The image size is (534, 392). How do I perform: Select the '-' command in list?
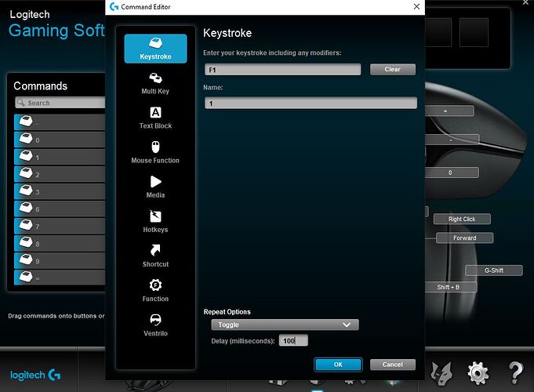tap(60, 122)
